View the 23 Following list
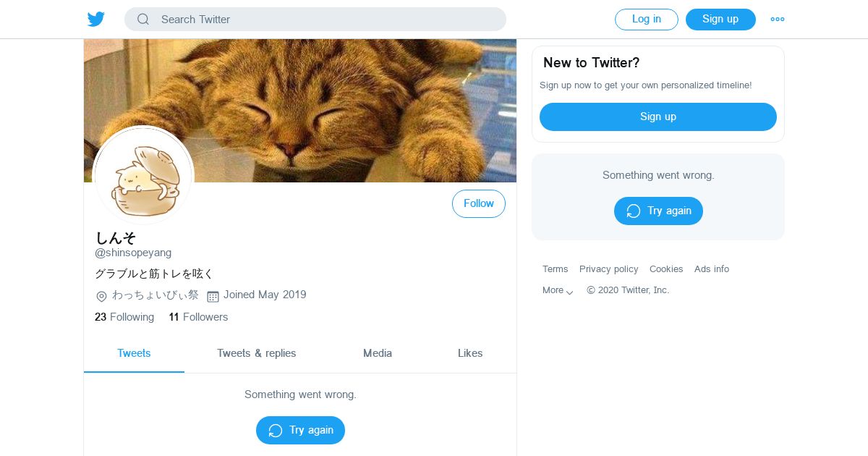This screenshot has height=456, width=868. click(124, 317)
